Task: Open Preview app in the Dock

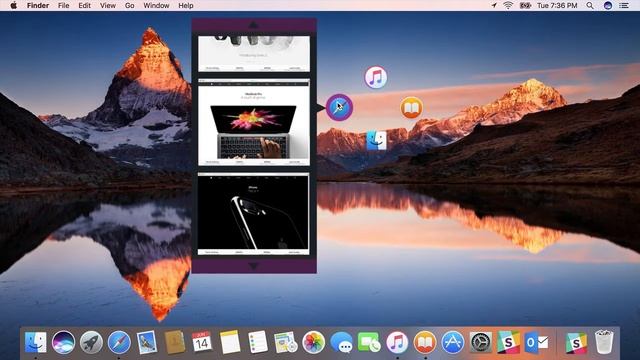Action: point(285,342)
